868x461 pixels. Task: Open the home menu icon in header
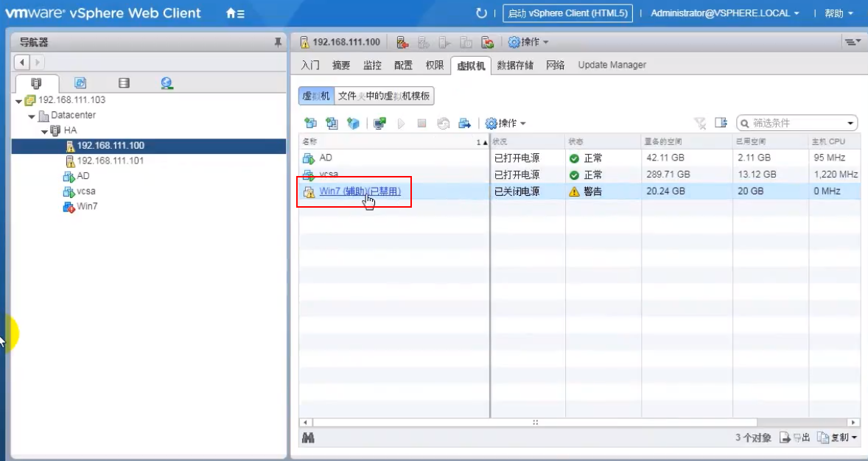tap(235, 13)
